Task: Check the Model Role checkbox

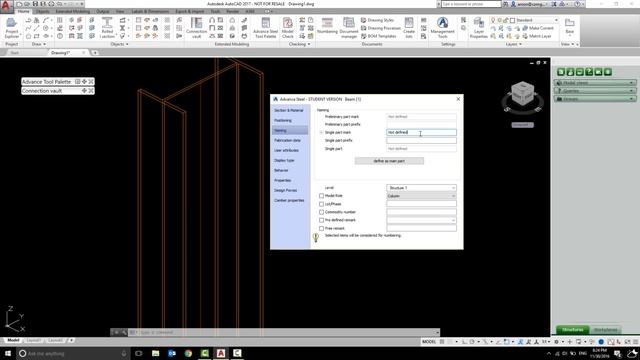Action: [x=321, y=196]
